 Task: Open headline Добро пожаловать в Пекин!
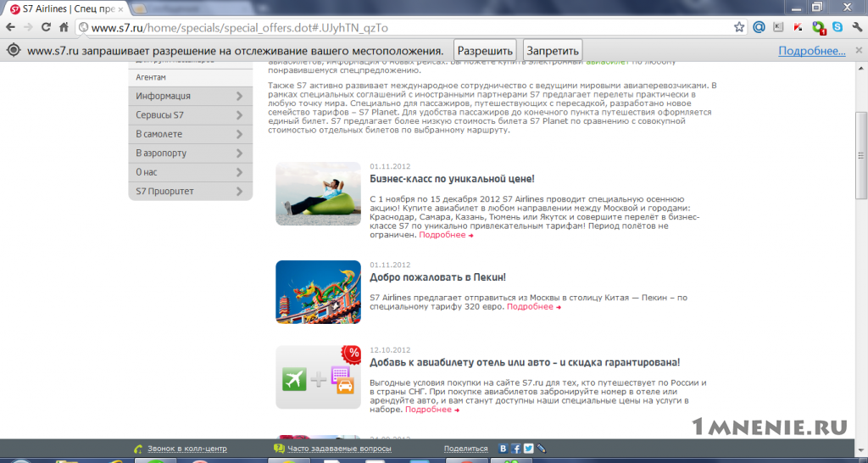pyautogui.click(x=438, y=277)
